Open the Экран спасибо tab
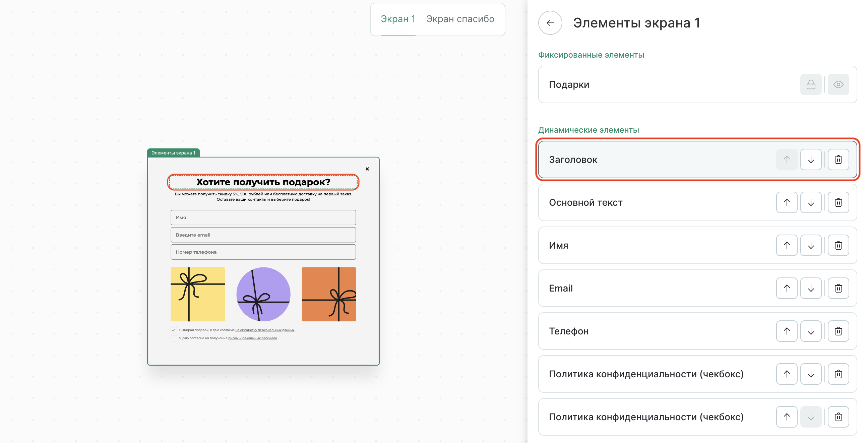The image size is (868, 443). (x=460, y=19)
